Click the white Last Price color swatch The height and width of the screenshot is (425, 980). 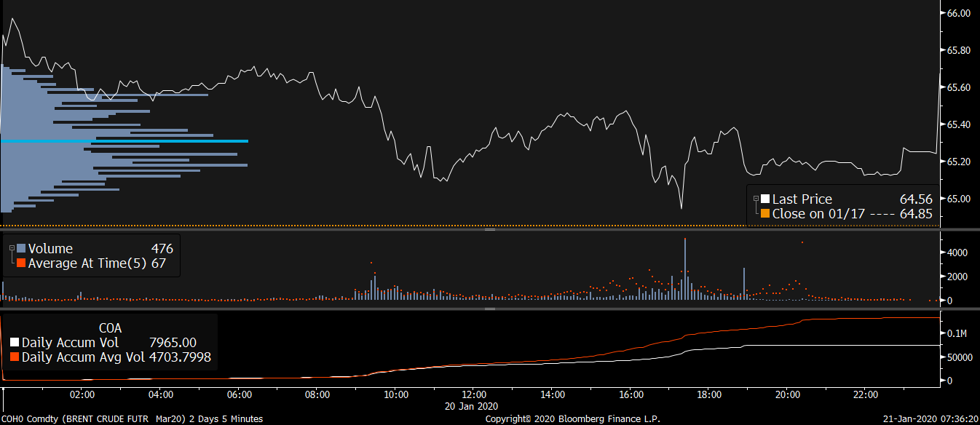pyautogui.click(x=765, y=199)
